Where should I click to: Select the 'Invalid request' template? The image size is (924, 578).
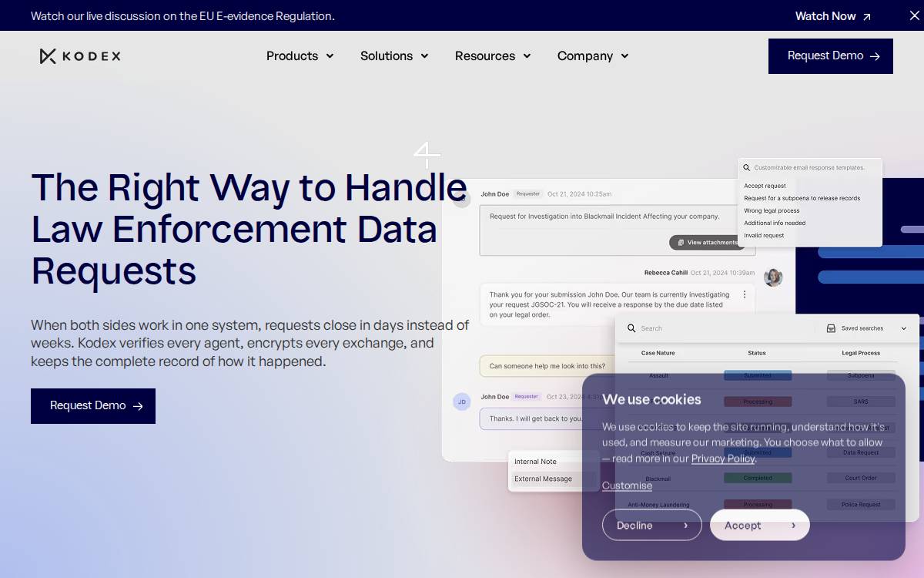click(764, 235)
